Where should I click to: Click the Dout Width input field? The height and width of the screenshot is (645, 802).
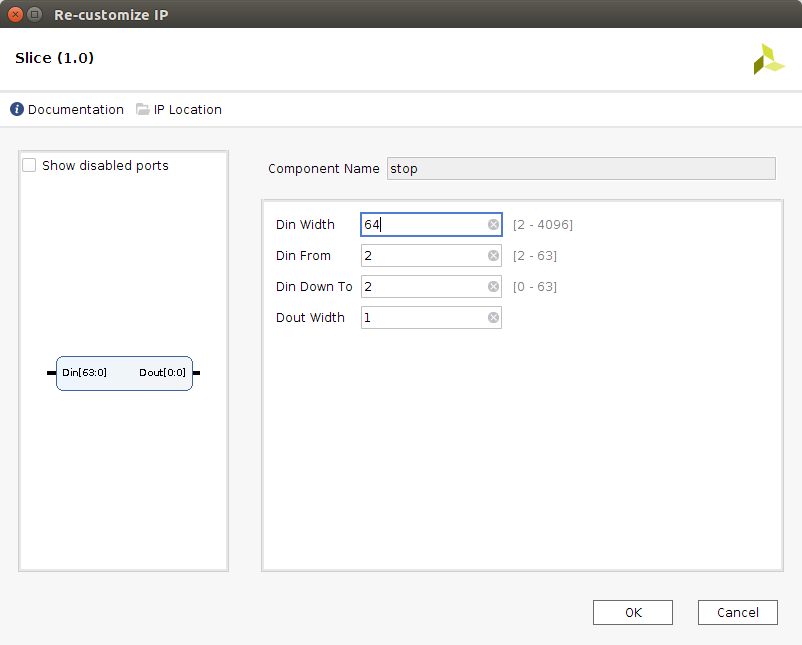[424, 318]
